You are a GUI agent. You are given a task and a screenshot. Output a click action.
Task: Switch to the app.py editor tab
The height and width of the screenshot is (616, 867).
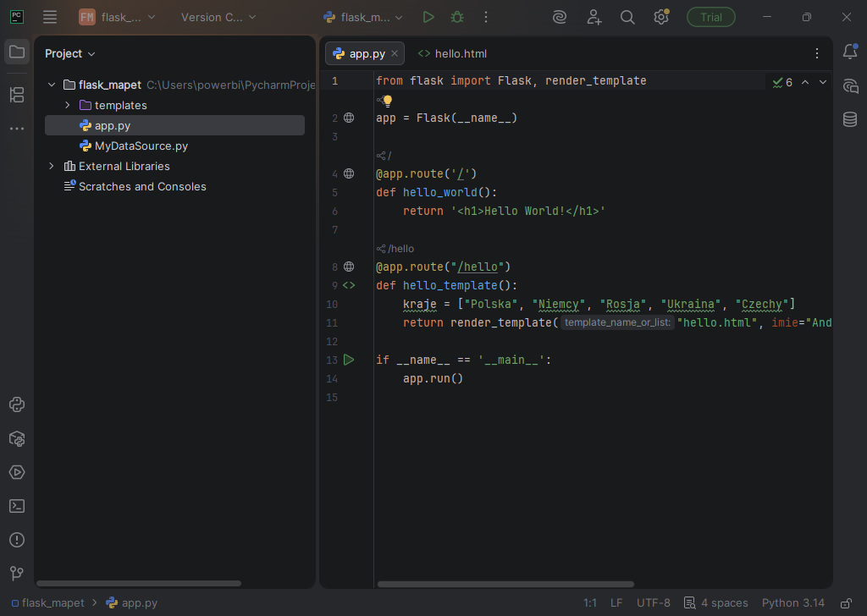click(367, 53)
